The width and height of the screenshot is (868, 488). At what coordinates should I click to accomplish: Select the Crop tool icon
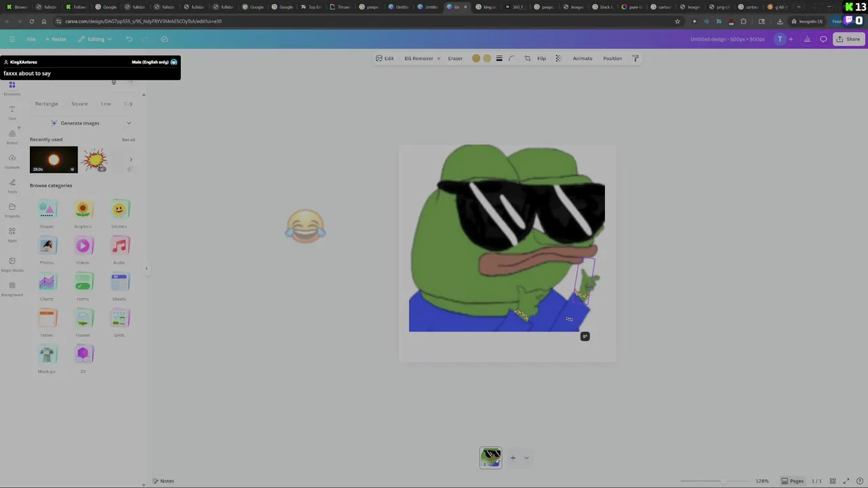(528, 58)
